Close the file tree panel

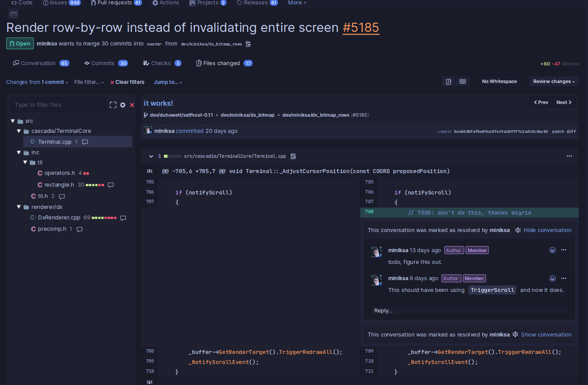[132, 105]
